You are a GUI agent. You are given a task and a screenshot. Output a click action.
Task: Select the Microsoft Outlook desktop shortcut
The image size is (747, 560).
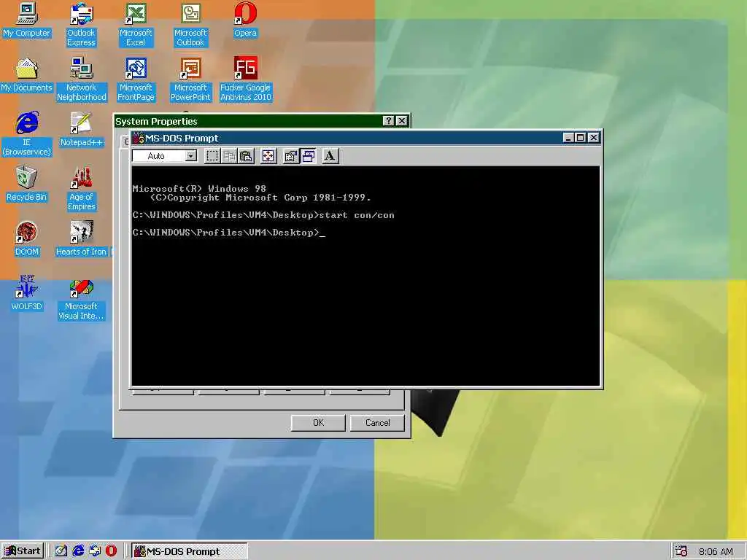[190, 24]
